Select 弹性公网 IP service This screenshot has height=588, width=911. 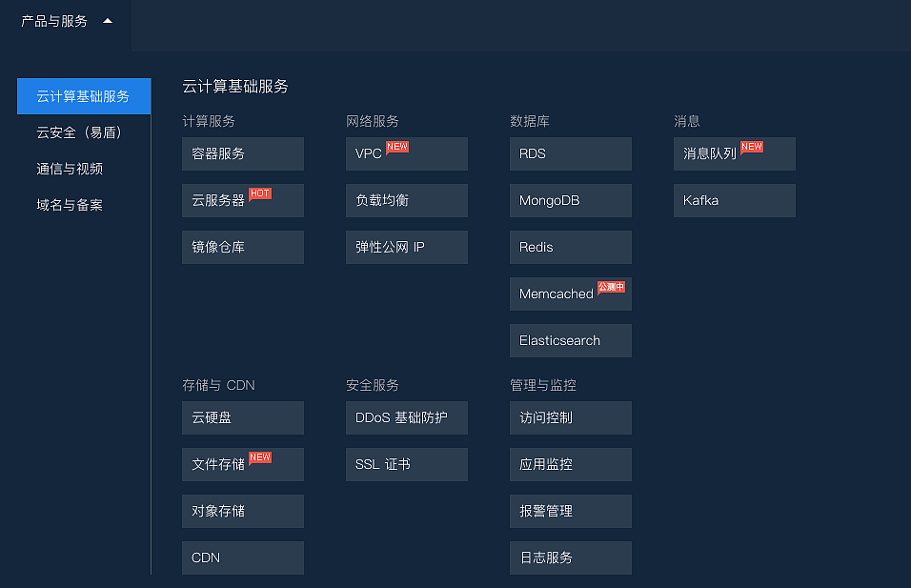pyautogui.click(x=406, y=247)
